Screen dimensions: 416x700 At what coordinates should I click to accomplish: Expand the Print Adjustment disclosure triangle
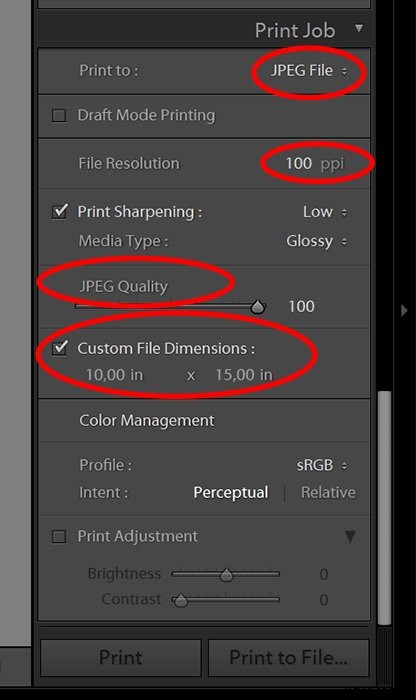pos(350,536)
